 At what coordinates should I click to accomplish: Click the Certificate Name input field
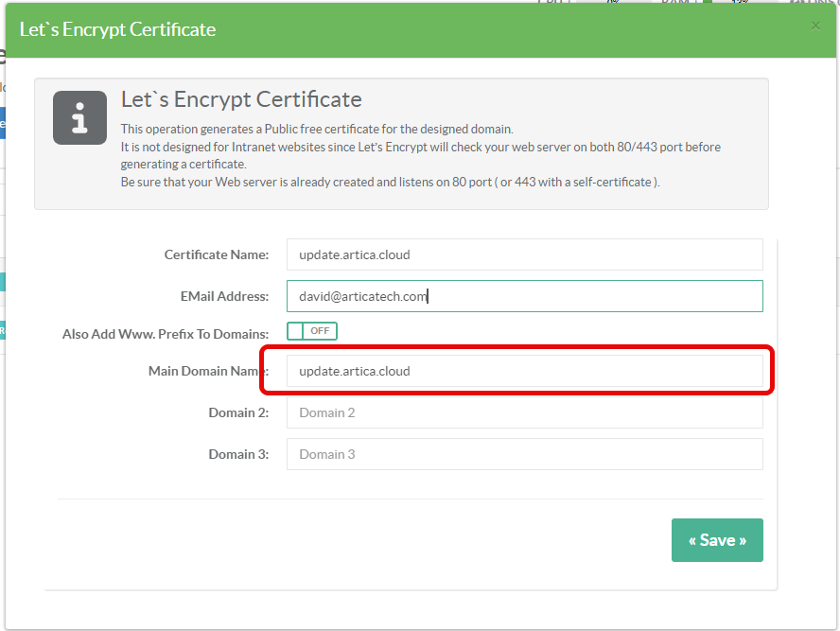point(524,254)
